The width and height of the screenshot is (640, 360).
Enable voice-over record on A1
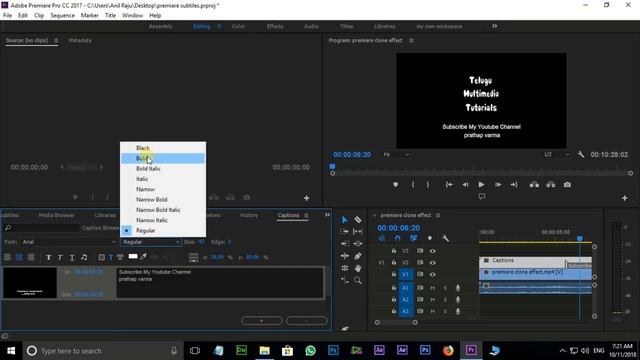pyautogui.click(x=458, y=288)
